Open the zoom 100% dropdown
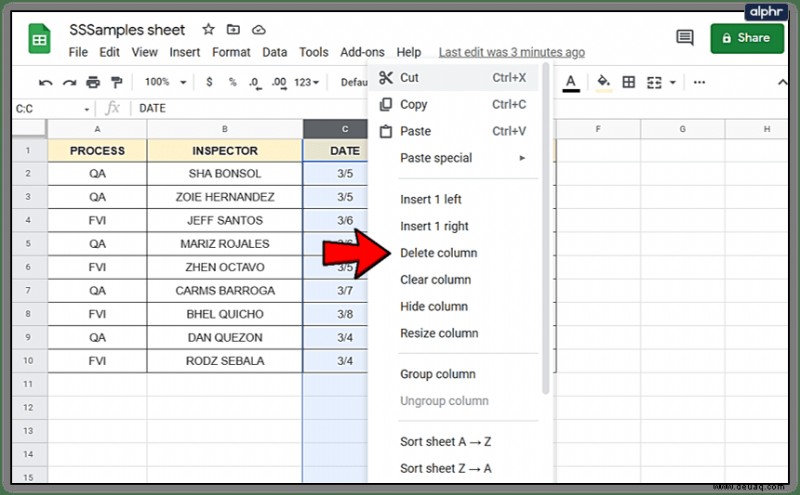800x495 pixels. pyautogui.click(x=165, y=82)
